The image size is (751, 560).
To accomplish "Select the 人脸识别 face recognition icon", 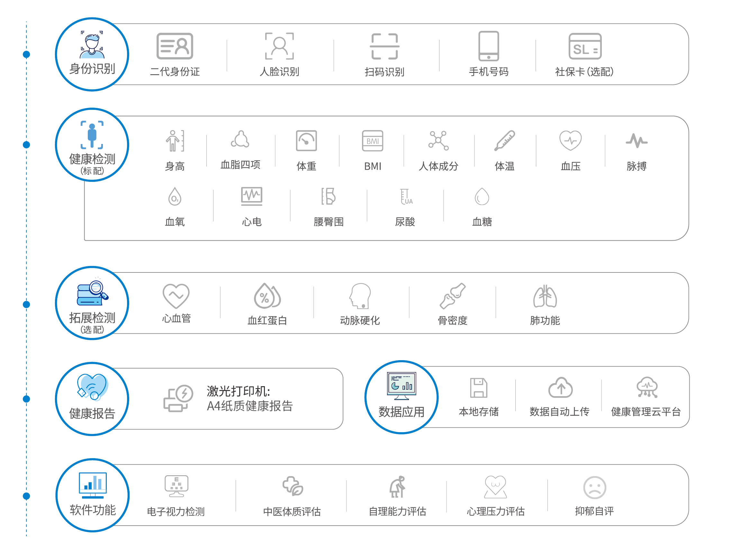I will tap(279, 46).
